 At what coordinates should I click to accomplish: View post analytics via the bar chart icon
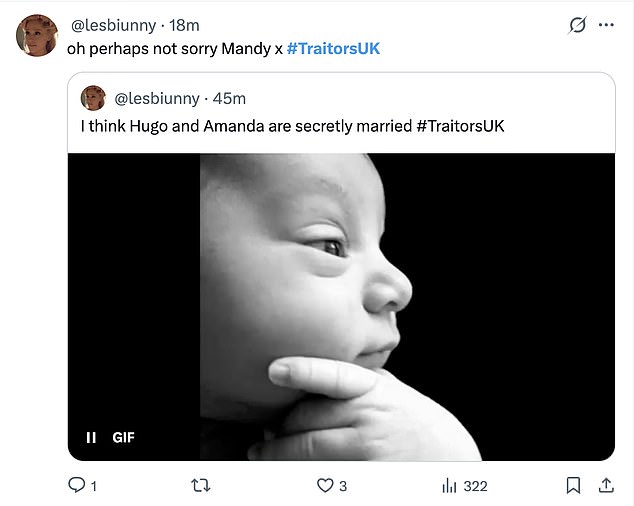(x=450, y=485)
